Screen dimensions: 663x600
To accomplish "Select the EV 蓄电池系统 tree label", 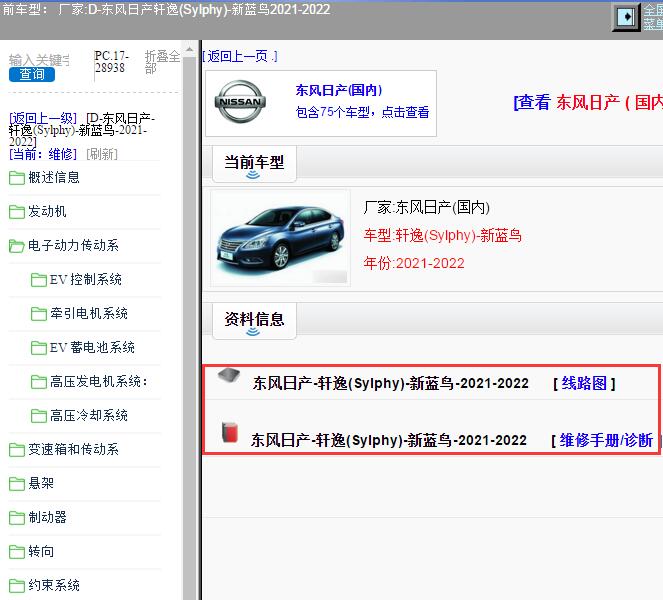I will tap(92, 347).
